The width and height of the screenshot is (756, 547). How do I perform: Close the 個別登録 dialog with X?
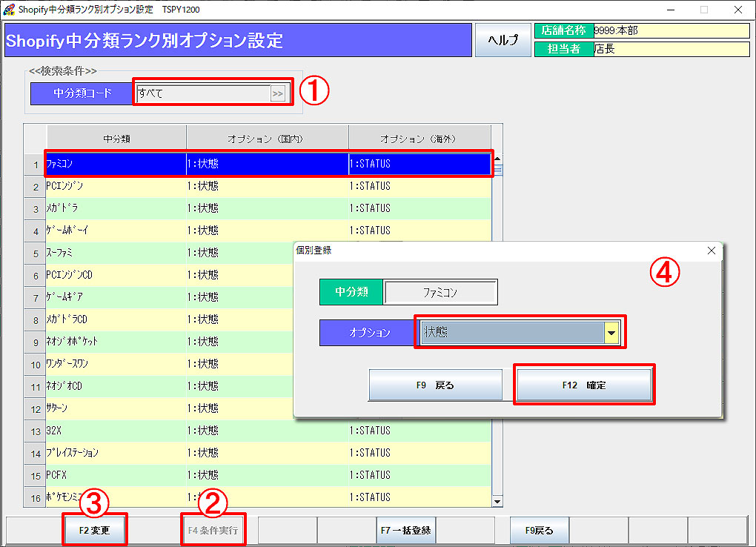pyautogui.click(x=712, y=251)
